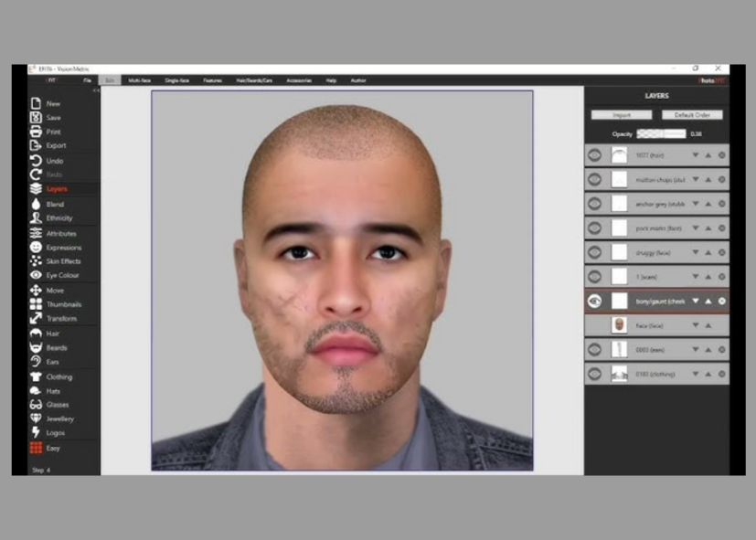Open the Features menu

212,80
